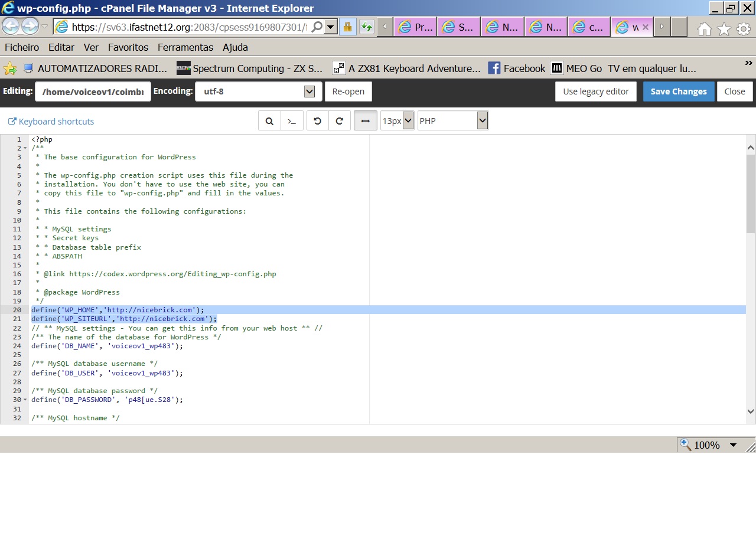Collapse the code fold at line 2
Image resolution: width=756 pixels, height=559 pixels.
click(25, 148)
